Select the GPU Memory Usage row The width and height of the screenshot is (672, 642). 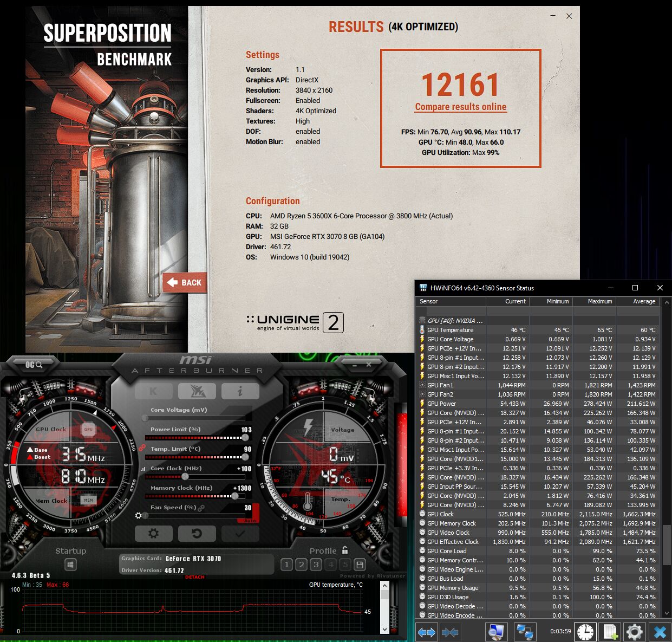[x=537, y=588]
